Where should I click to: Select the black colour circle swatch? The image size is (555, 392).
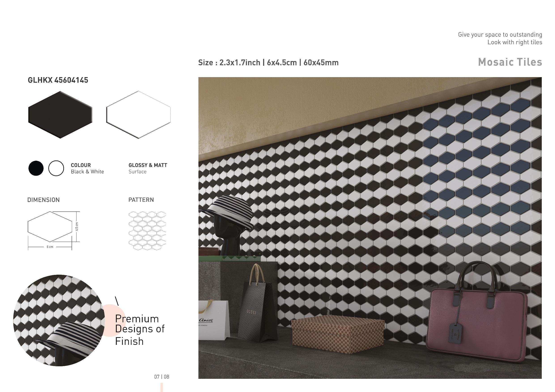pos(36,168)
